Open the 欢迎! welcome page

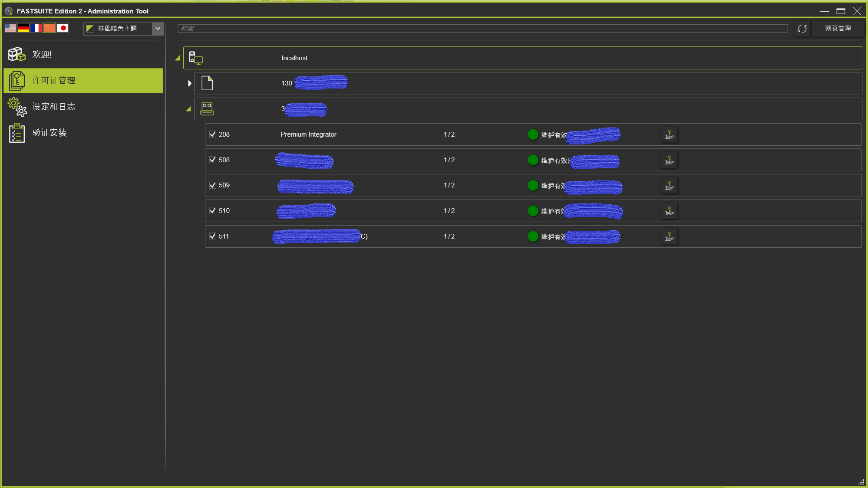(x=42, y=55)
